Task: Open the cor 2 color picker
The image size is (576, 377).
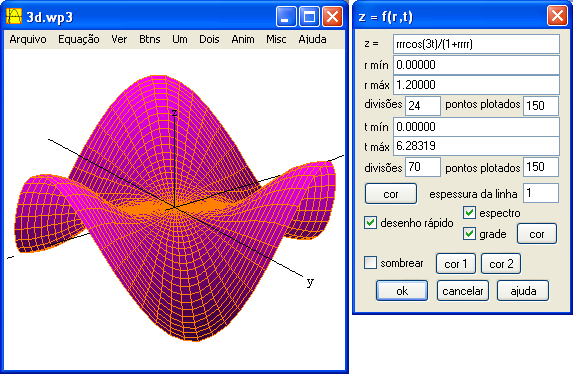Action: click(x=501, y=263)
